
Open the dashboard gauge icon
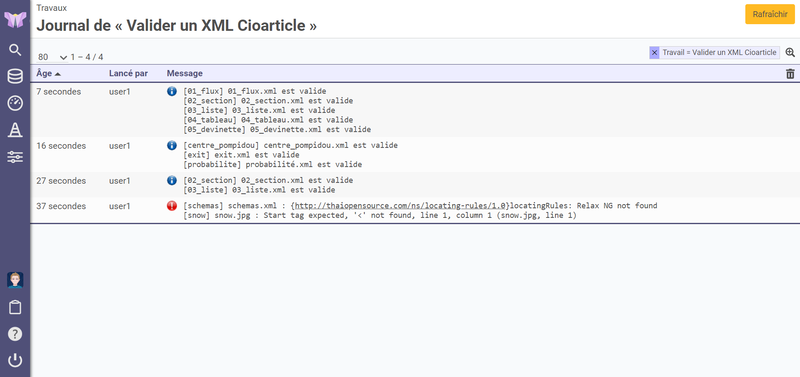coord(15,104)
